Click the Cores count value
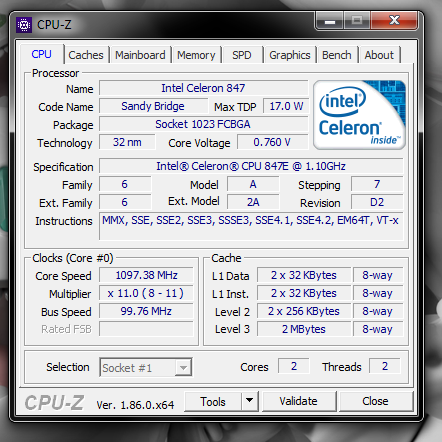This screenshot has height=442, width=442. point(294,366)
